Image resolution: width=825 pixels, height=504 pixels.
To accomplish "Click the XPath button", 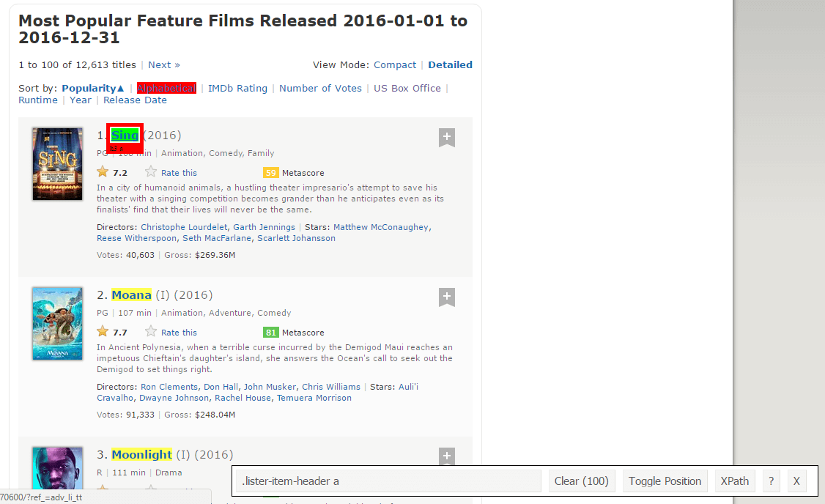I will (734, 481).
